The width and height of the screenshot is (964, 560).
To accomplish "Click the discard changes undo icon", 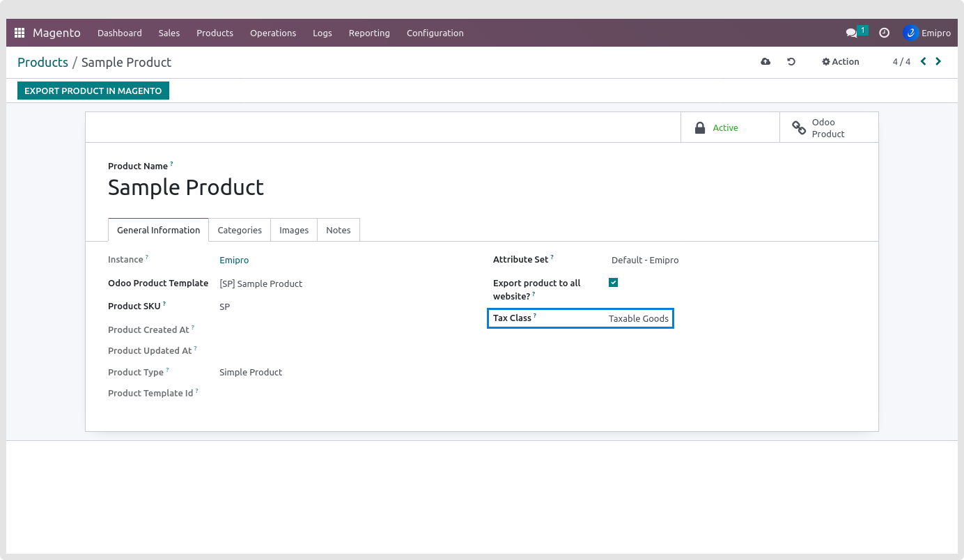I will (791, 62).
